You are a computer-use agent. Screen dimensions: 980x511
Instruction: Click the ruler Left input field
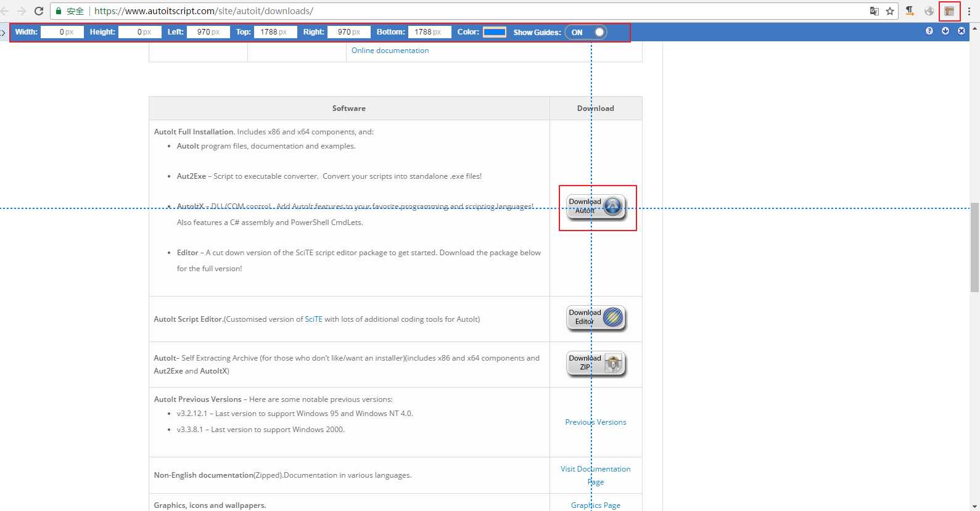click(x=208, y=32)
